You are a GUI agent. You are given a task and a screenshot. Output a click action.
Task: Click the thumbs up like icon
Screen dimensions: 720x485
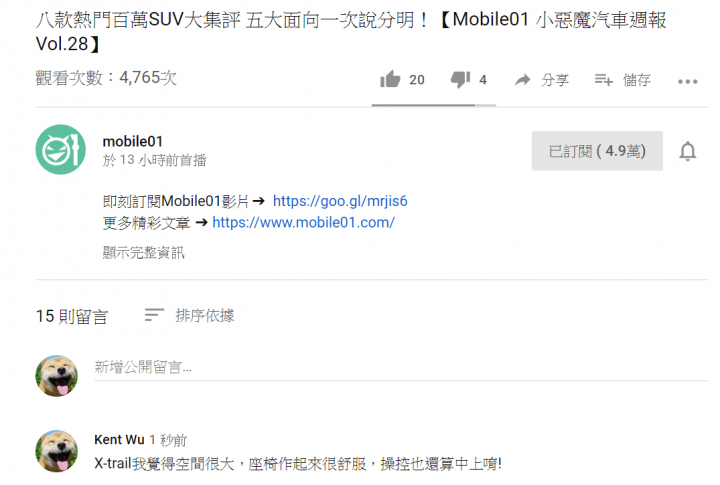[x=390, y=79]
